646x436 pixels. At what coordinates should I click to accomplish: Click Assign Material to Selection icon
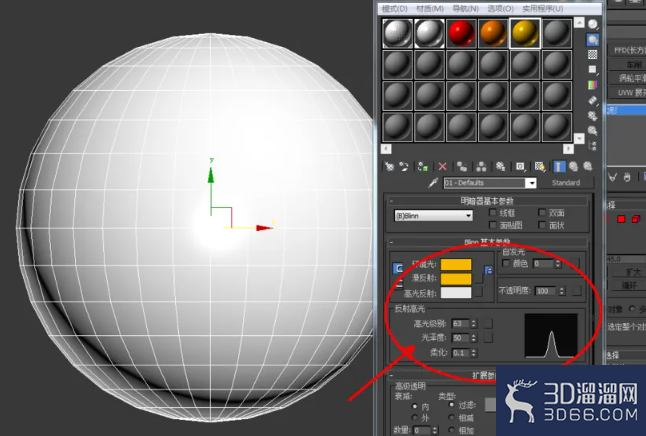click(423, 166)
